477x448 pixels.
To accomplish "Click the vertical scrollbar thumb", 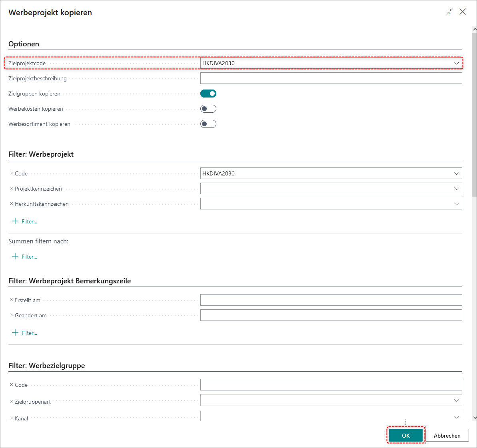I will pos(474,115).
